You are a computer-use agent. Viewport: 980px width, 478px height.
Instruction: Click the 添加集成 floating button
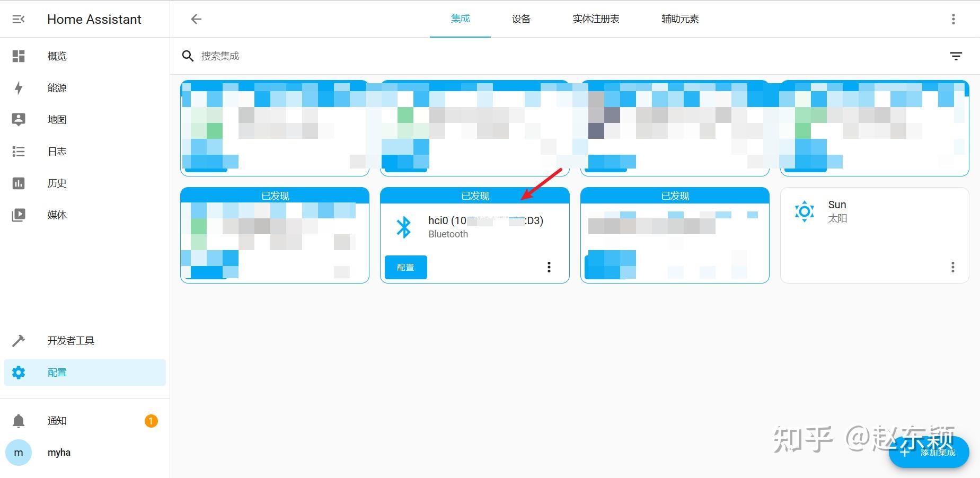(x=929, y=452)
